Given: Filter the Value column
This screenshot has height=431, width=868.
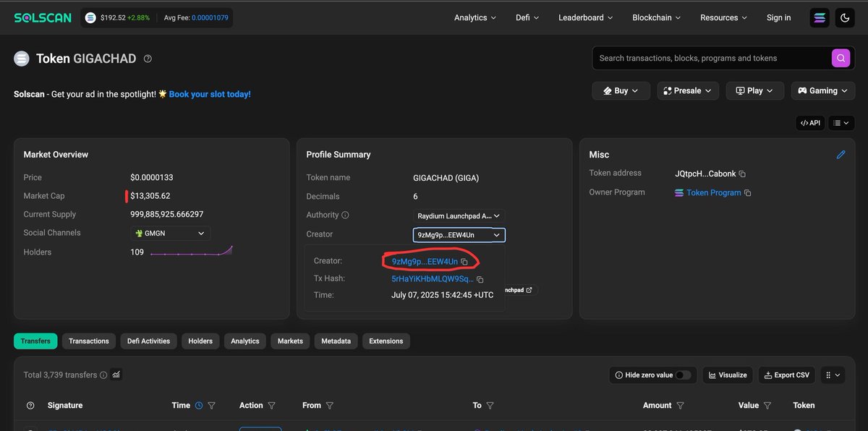Looking at the screenshot, I should point(767,406).
